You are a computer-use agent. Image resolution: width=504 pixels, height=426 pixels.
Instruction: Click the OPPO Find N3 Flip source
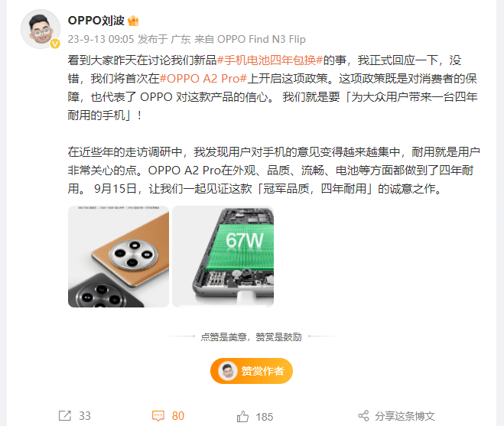click(262, 39)
